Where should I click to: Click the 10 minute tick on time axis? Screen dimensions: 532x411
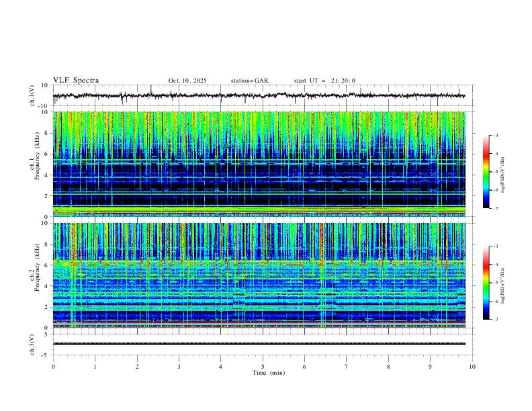(x=472, y=367)
